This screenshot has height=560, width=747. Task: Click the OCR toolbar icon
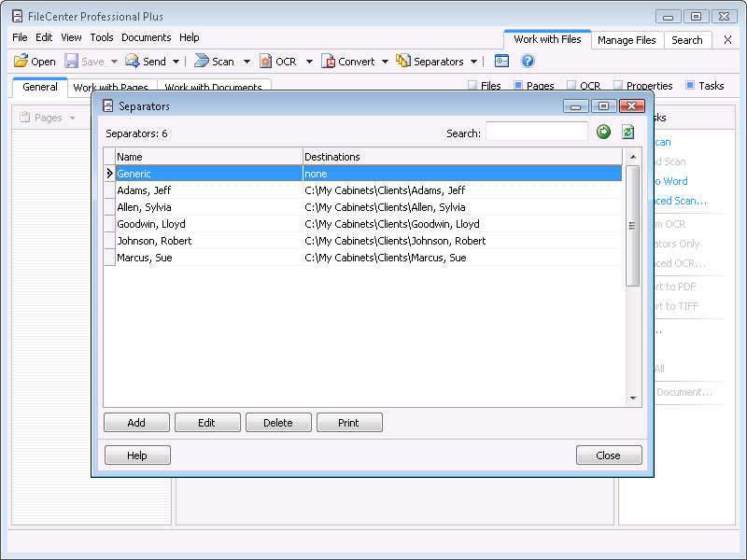coord(265,62)
